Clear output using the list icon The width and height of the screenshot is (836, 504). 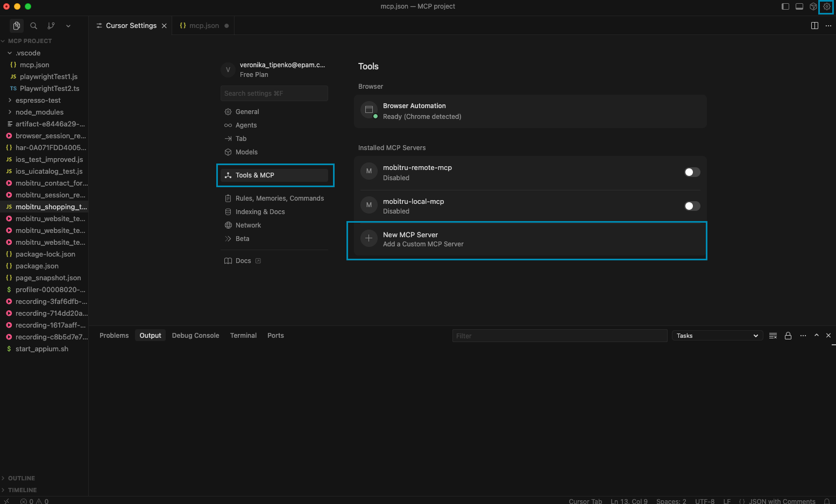pyautogui.click(x=773, y=336)
